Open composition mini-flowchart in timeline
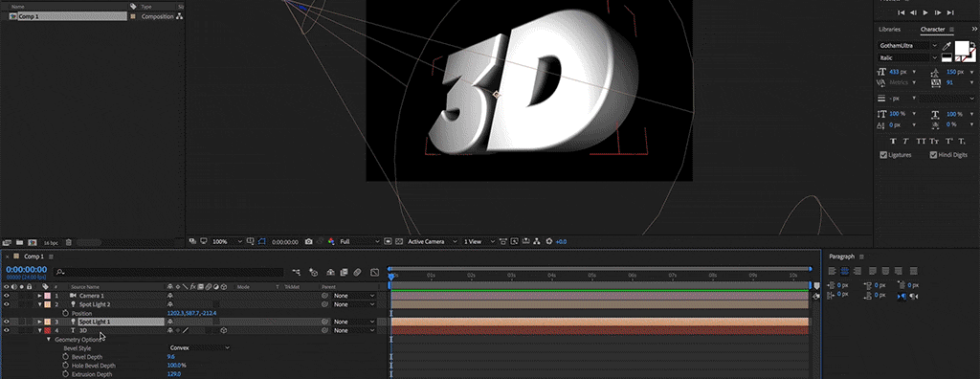The width and height of the screenshot is (980, 379). tap(297, 273)
